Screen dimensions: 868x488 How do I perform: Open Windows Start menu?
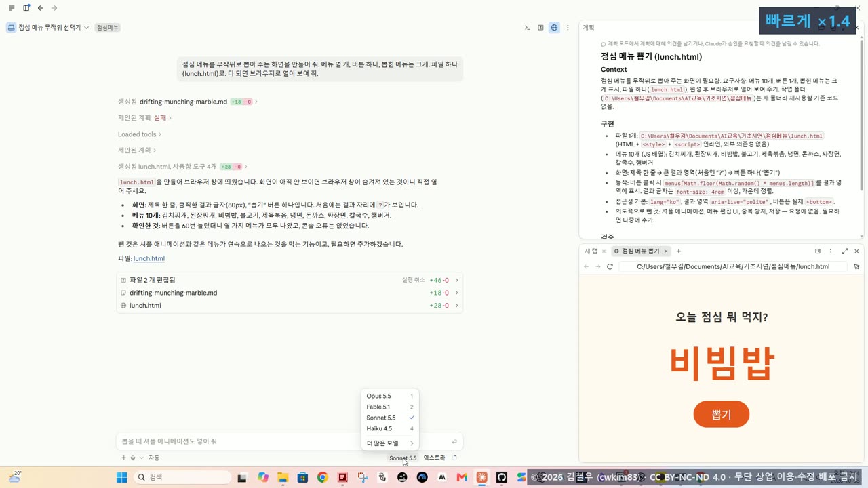tap(122, 477)
